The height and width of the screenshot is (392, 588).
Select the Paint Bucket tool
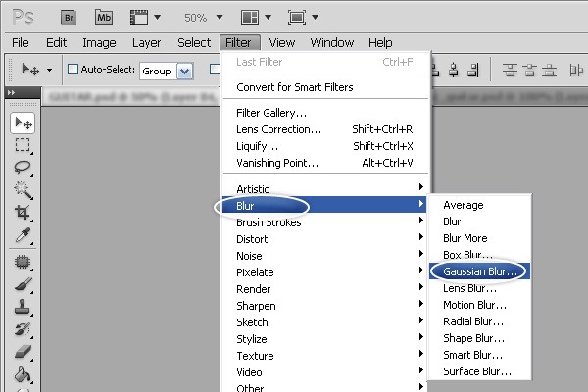click(x=23, y=374)
